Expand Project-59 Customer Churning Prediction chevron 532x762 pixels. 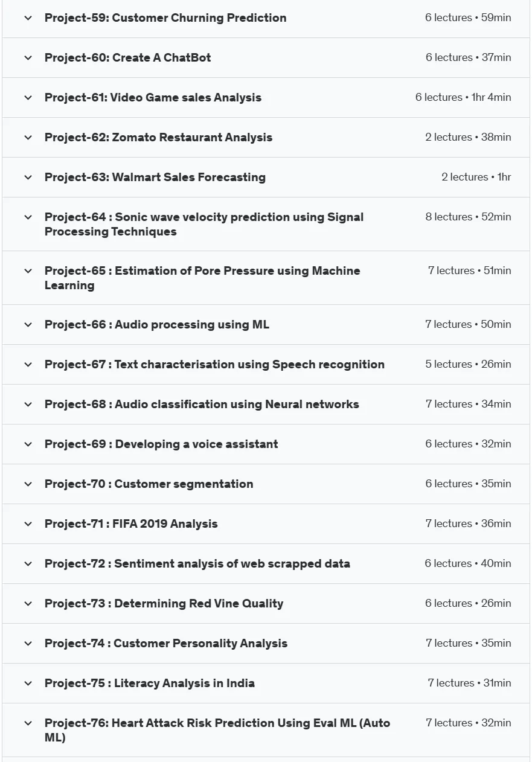tap(28, 18)
